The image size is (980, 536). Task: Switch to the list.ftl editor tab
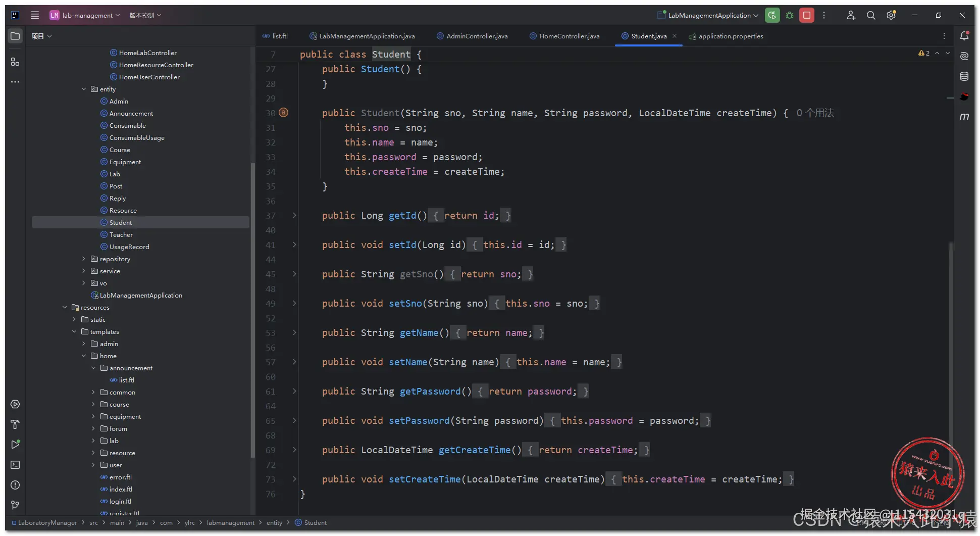(275, 36)
